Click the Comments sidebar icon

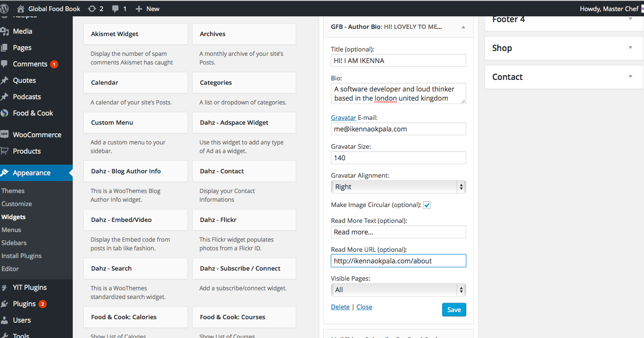(x=4, y=64)
